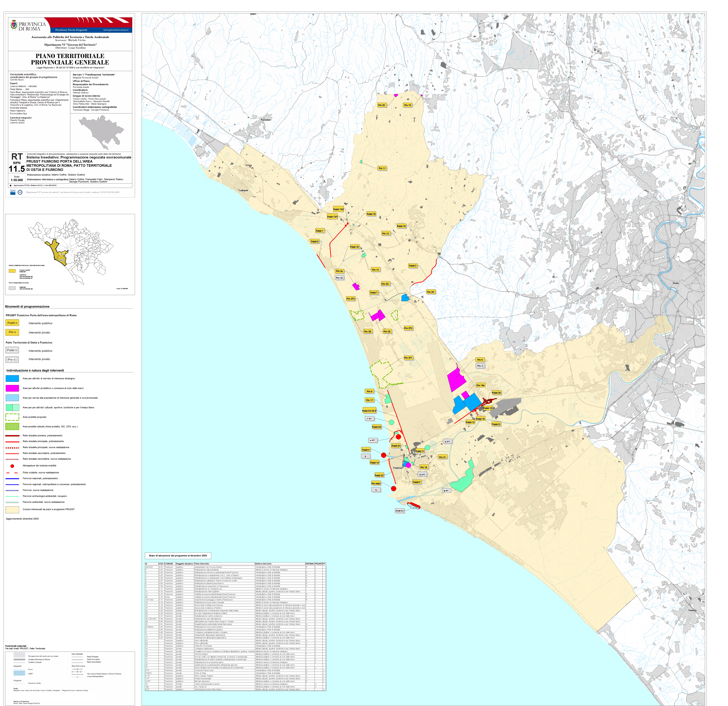Click the hatched 'Priv n' Patto Territoriale box

pyautogui.click(x=12, y=359)
